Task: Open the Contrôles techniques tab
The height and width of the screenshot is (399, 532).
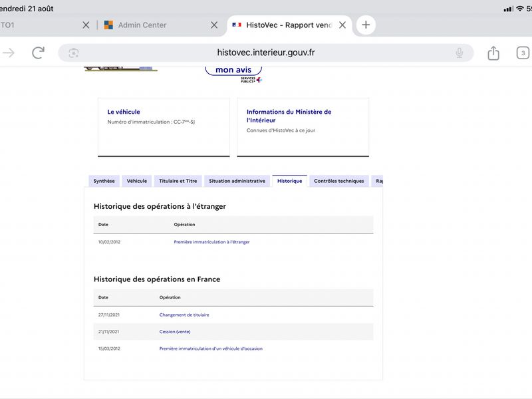Action: click(x=338, y=181)
